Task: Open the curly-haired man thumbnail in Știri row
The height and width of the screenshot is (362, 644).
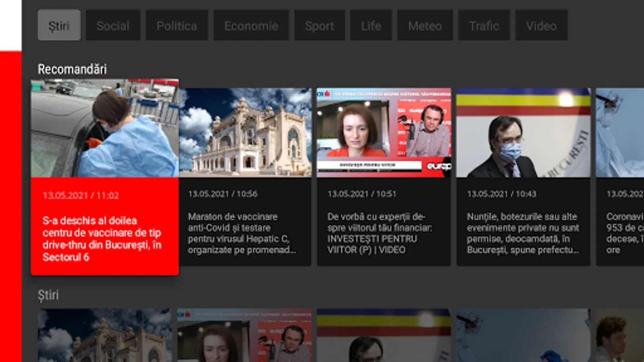Action: (x=620, y=335)
